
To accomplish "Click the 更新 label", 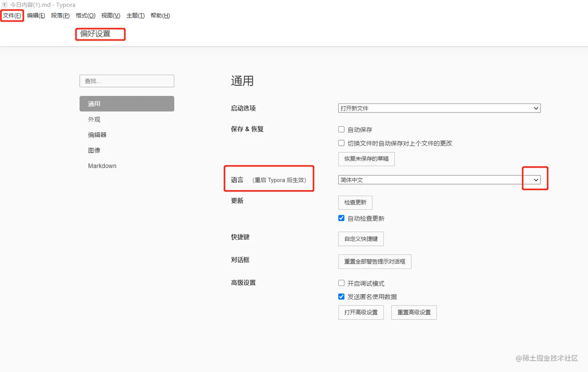I will tap(237, 201).
